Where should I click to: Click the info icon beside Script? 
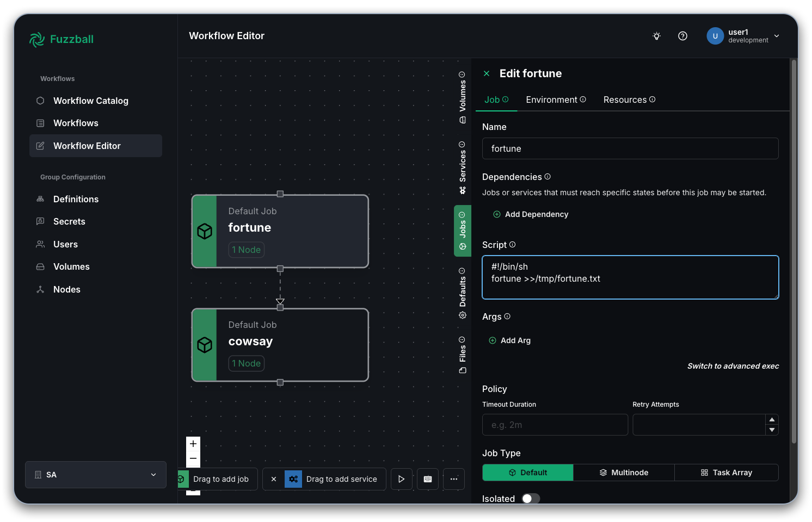(x=512, y=245)
